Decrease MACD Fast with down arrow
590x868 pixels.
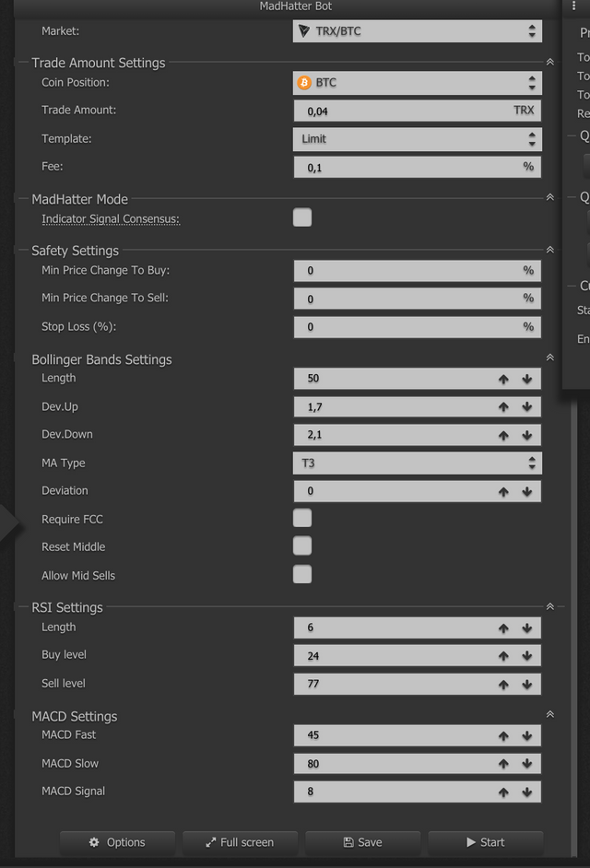526,736
